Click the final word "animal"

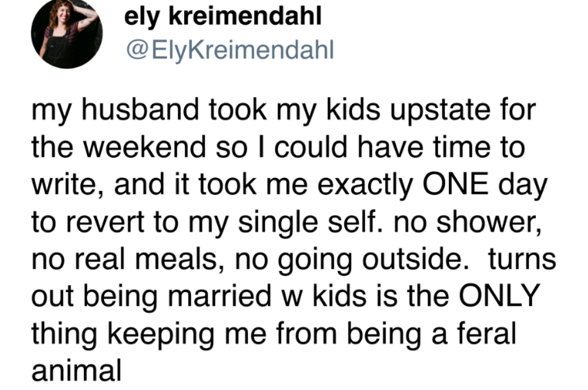coord(75,368)
